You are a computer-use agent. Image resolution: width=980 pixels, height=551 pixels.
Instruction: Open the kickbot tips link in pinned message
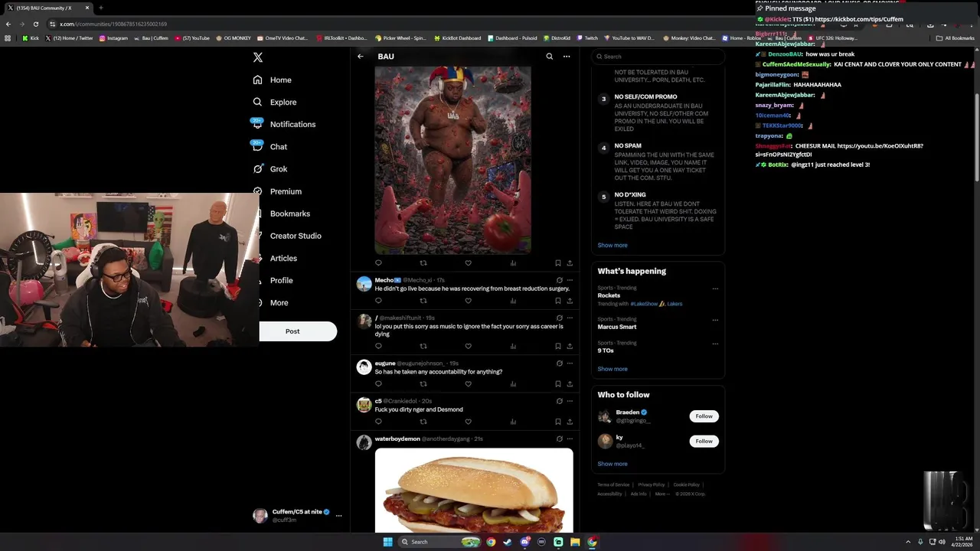pos(859,19)
